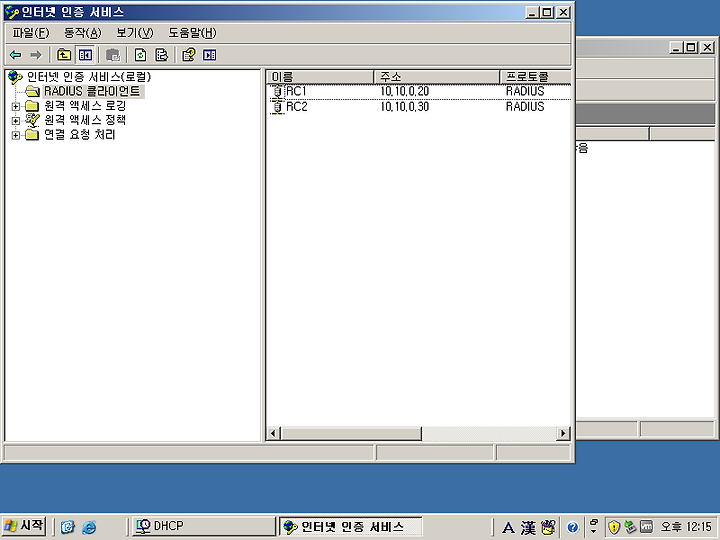
Task: Click RADIUS protocol in RC1 row
Action: (525, 91)
